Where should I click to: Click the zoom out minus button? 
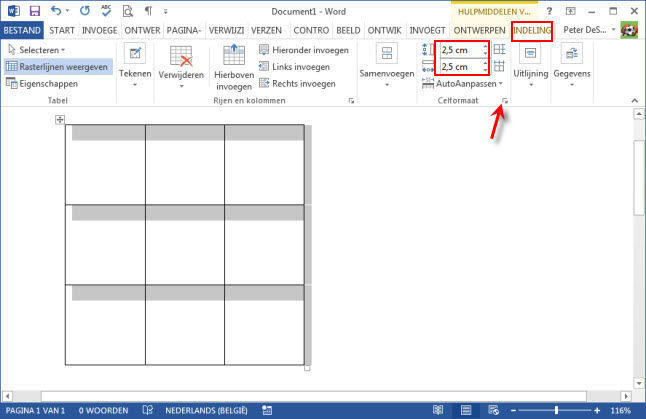coord(513,411)
